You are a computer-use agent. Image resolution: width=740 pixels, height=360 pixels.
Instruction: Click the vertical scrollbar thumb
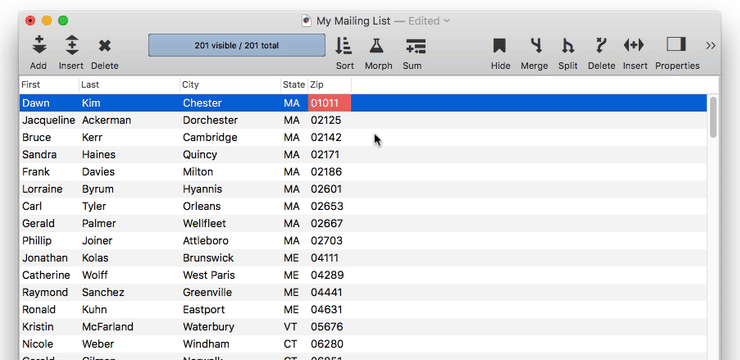(x=713, y=117)
